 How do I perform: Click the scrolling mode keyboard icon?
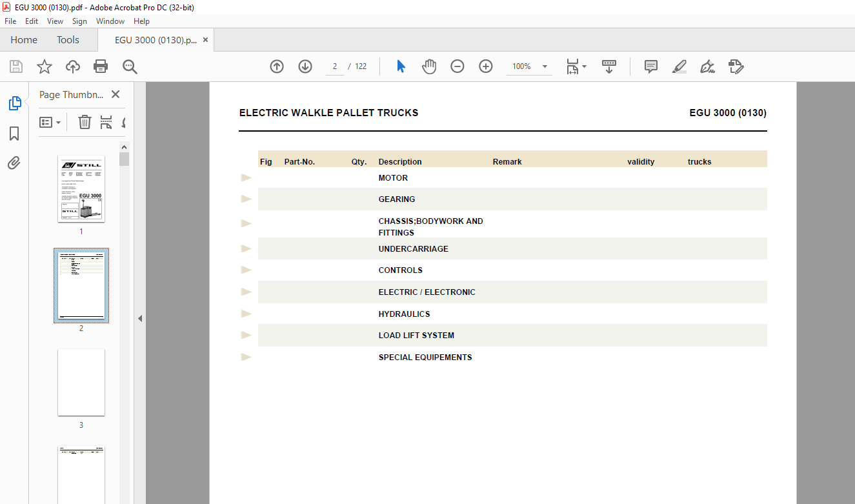(x=609, y=66)
